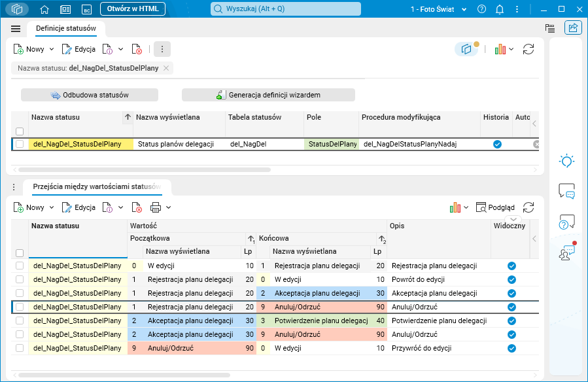The image size is (588, 382).
Task: Open the hamburger menu icon
Action: tap(16, 29)
